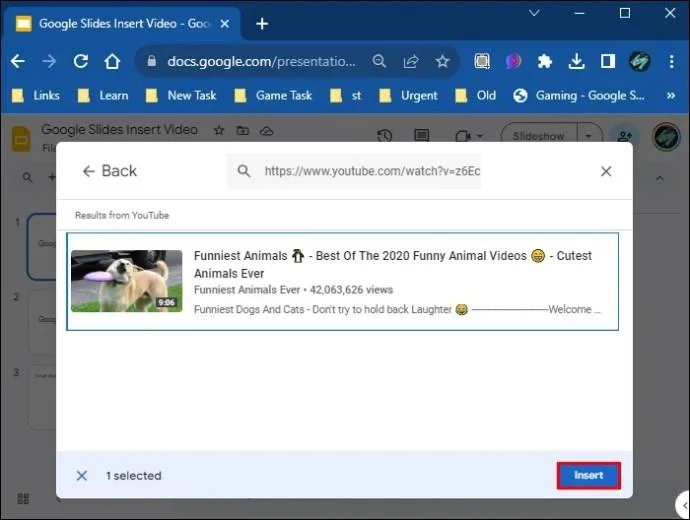Open a new browser tab

click(x=262, y=24)
